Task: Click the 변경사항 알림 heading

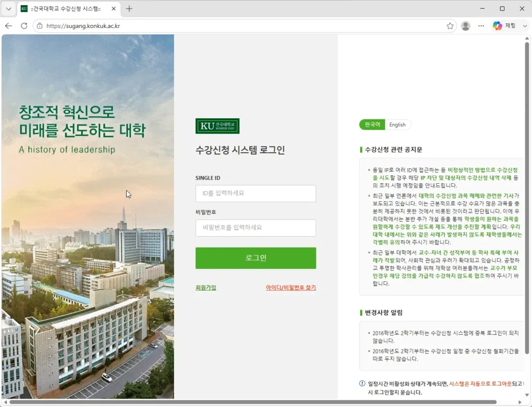Action: point(383,313)
